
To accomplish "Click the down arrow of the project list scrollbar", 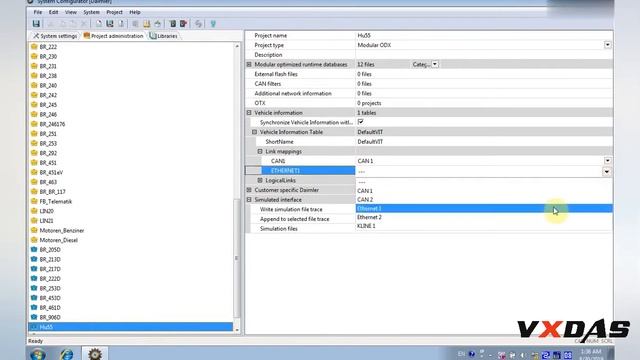I will [237, 330].
